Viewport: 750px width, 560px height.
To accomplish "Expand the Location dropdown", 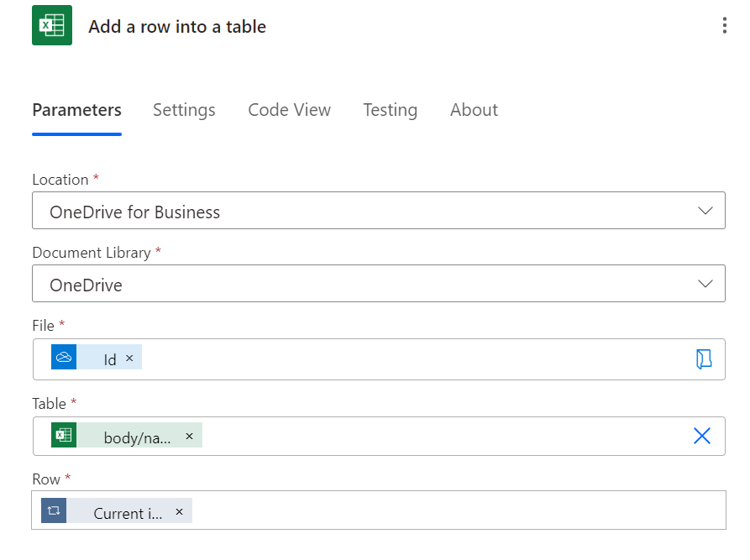I will pyautogui.click(x=705, y=211).
